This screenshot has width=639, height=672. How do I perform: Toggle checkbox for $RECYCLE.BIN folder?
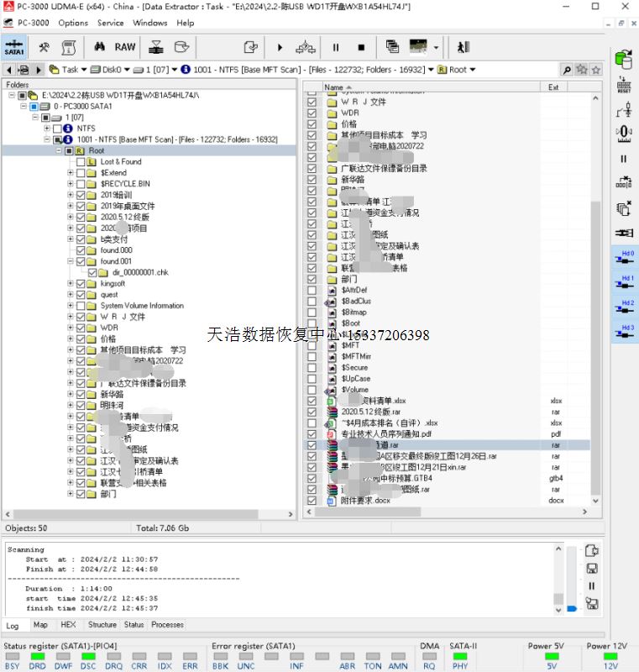point(81,183)
